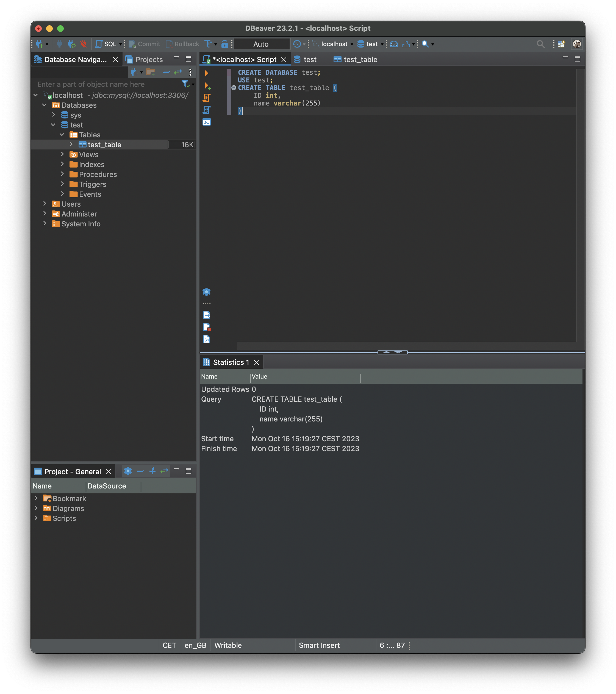Click the transaction mode T icon
Viewport: 616px width, 694px height.
(208, 44)
